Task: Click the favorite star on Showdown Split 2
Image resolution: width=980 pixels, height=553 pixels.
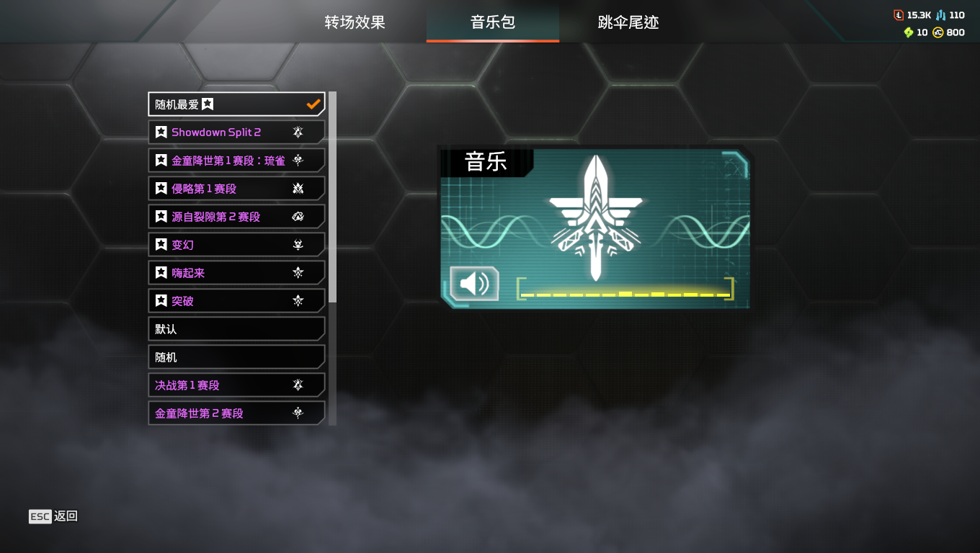Action: [x=161, y=132]
